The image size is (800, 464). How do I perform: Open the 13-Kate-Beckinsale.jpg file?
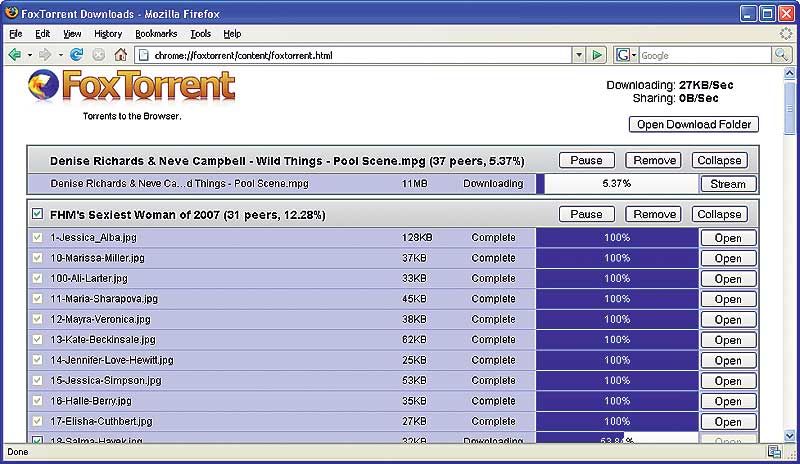(728, 340)
